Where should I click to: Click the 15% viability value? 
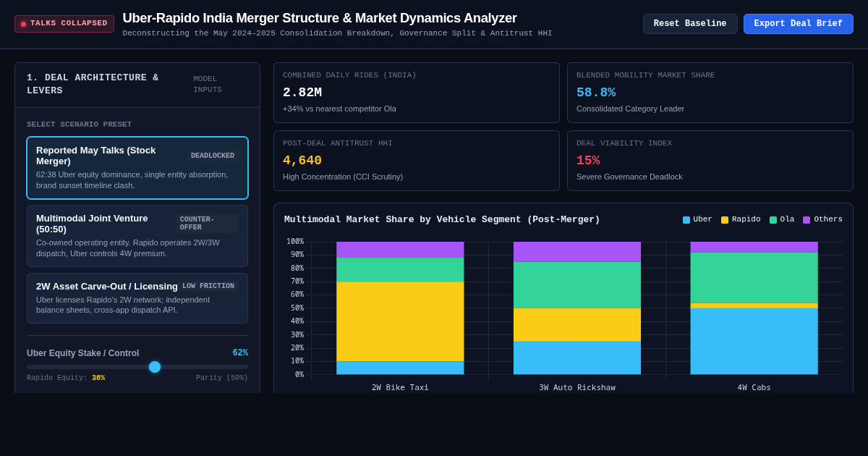(588, 161)
